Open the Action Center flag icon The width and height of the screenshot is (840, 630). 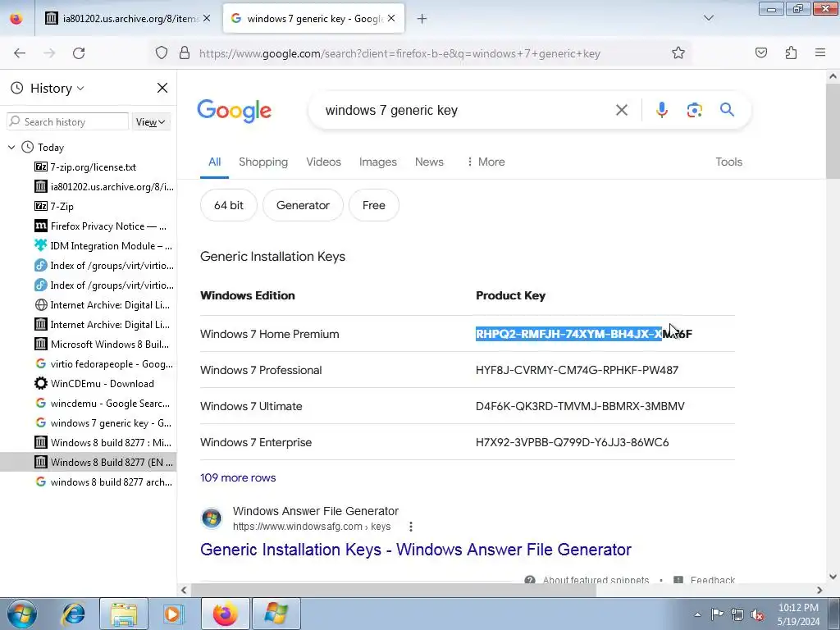click(x=717, y=614)
